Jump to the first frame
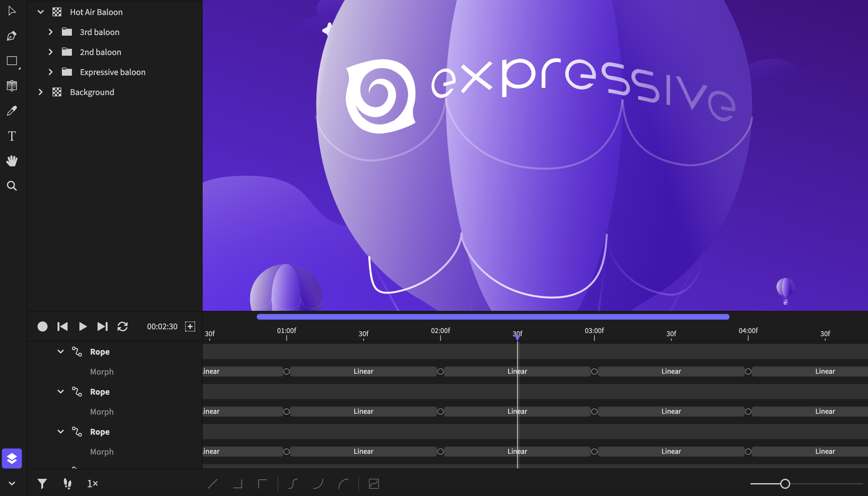Viewport: 868px width, 496px height. [x=62, y=327]
